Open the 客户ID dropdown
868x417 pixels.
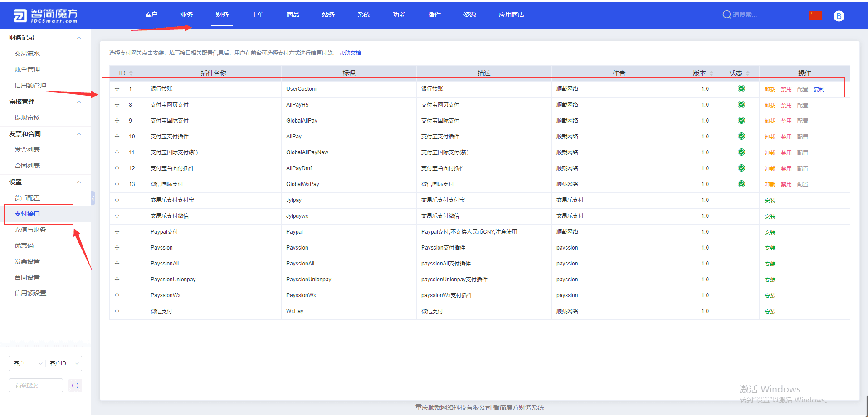click(63, 363)
